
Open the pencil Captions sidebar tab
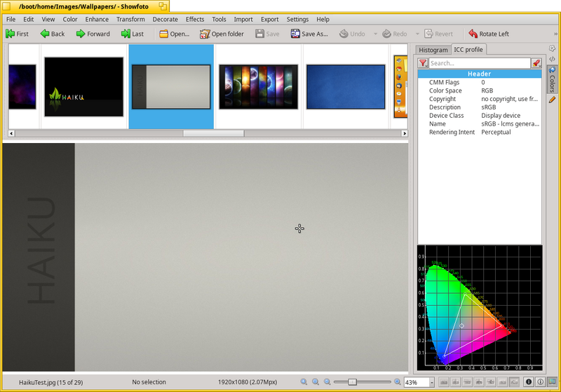552,100
